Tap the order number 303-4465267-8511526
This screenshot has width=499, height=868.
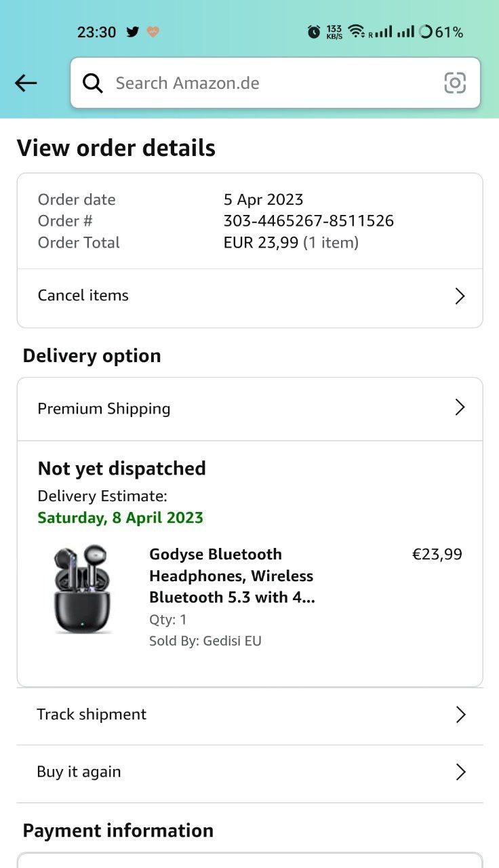coord(308,221)
